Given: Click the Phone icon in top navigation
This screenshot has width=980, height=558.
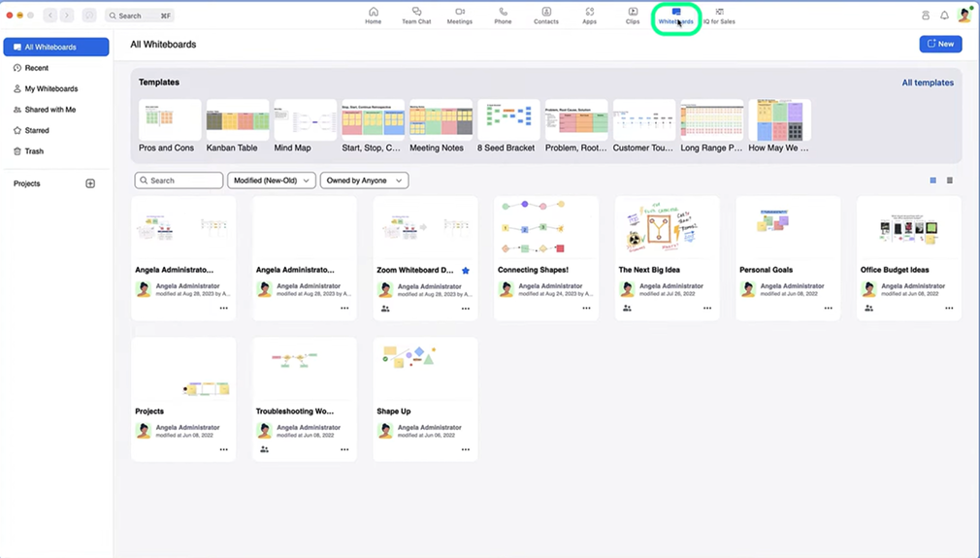Looking at the screenshot, I should tap(503, 13).
